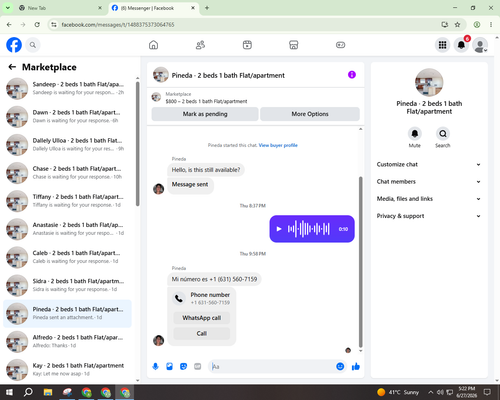Click the back arrow next to Marketplace

12,67
